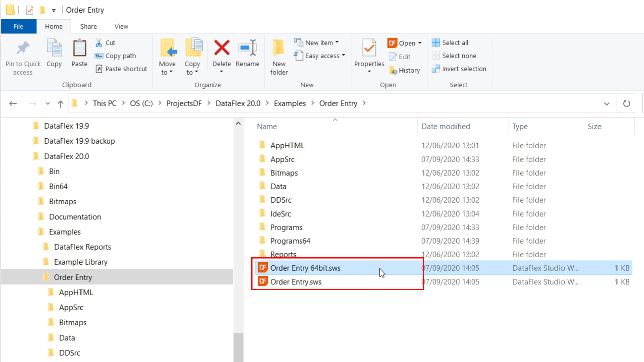
Task: Select the Order Entry.sws file
Action: coord(296,282)
